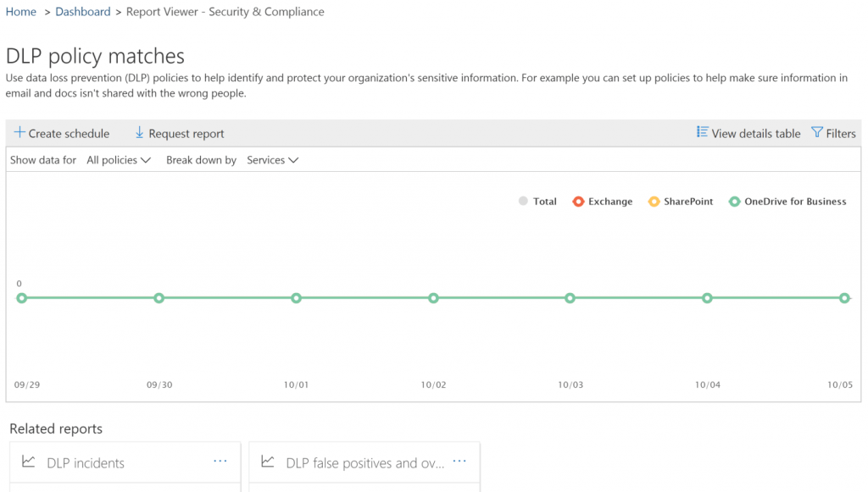The height and width of the screenshot is (492, 868).
Task: Open the ellipsis menu on DLP false positives card
Action: (x=459, y=460)
